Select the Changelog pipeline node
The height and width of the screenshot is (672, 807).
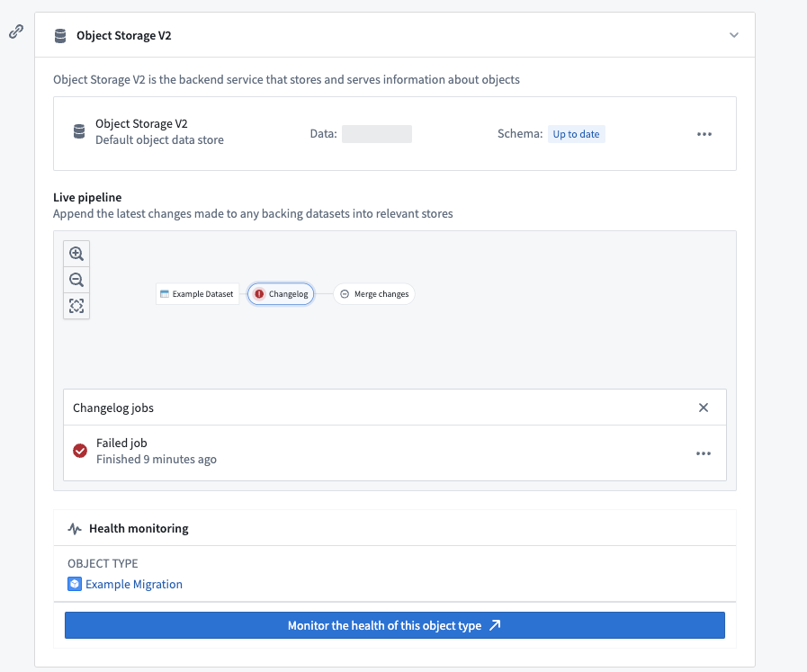click(281, 294)
